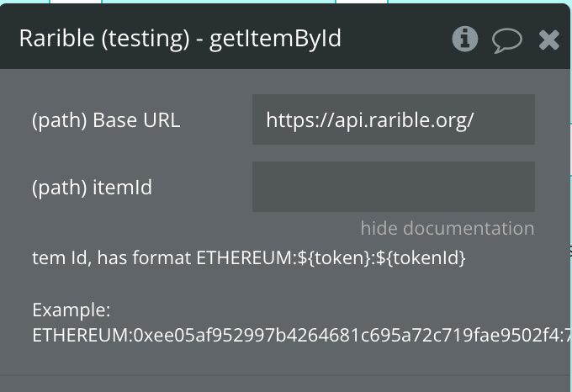
Task: Click the hide documentation link
Action: [448, 228]
